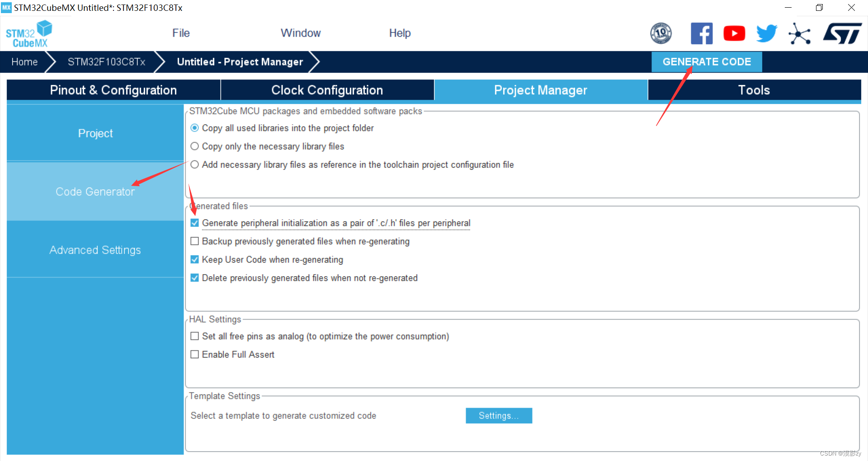868x461 pixels.
Task: Open the Help menu
Action: coord(400,33)
